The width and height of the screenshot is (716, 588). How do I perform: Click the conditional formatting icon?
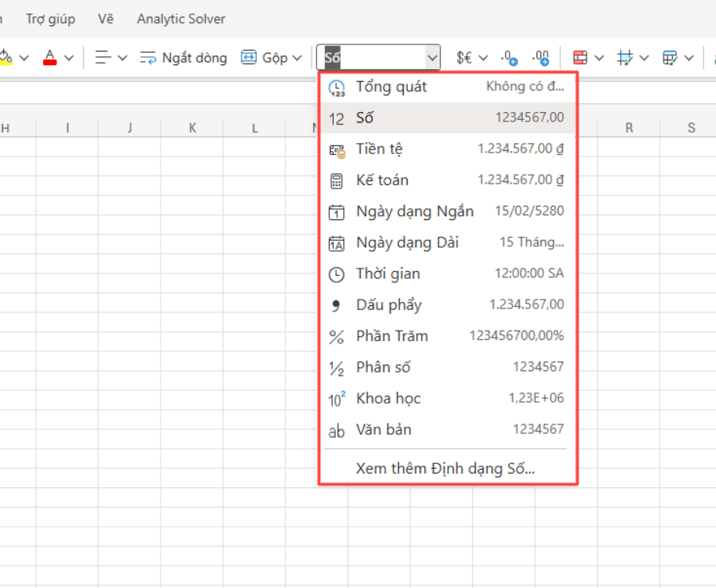pyautogui.click(x=580, y=57)
